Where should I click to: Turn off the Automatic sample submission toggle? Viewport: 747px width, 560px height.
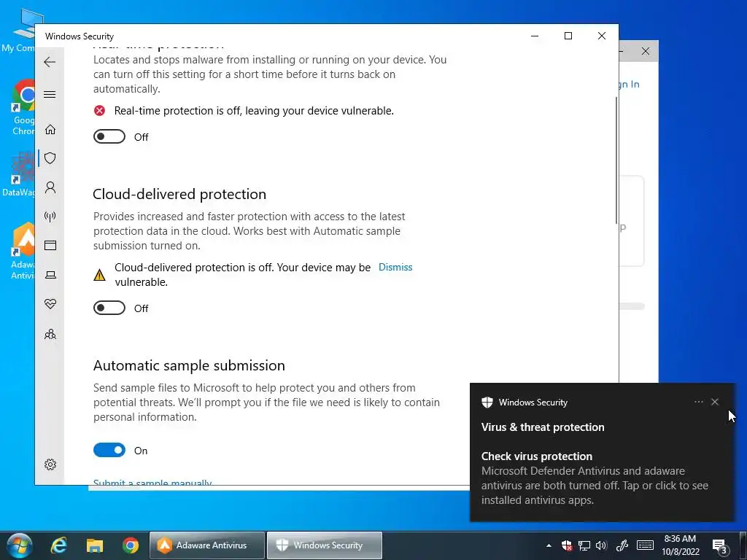point(109,450)
